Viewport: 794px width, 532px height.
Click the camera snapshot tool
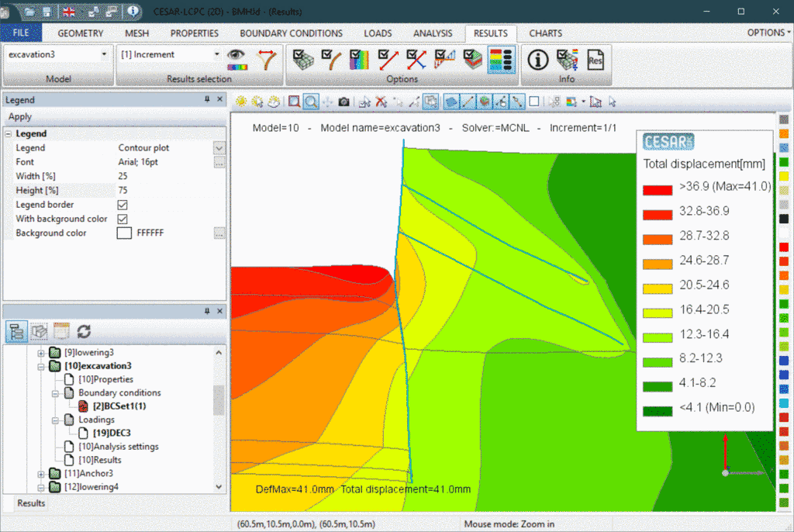click(x=343, y=102)
